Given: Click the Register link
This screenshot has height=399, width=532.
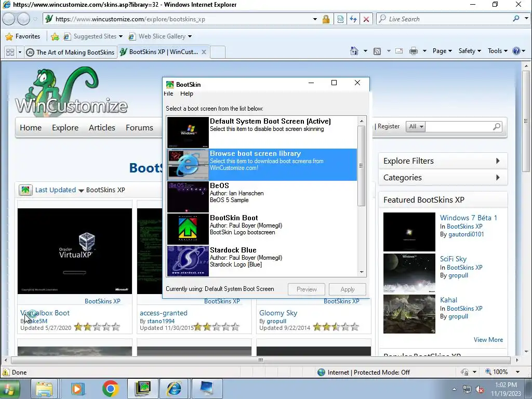Looking at the screenshot, I should coord(389,126).
